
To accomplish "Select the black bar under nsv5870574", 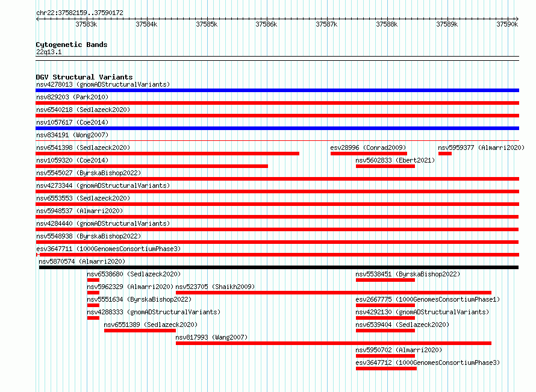I will pyautogui.click(x=279, y=267).
